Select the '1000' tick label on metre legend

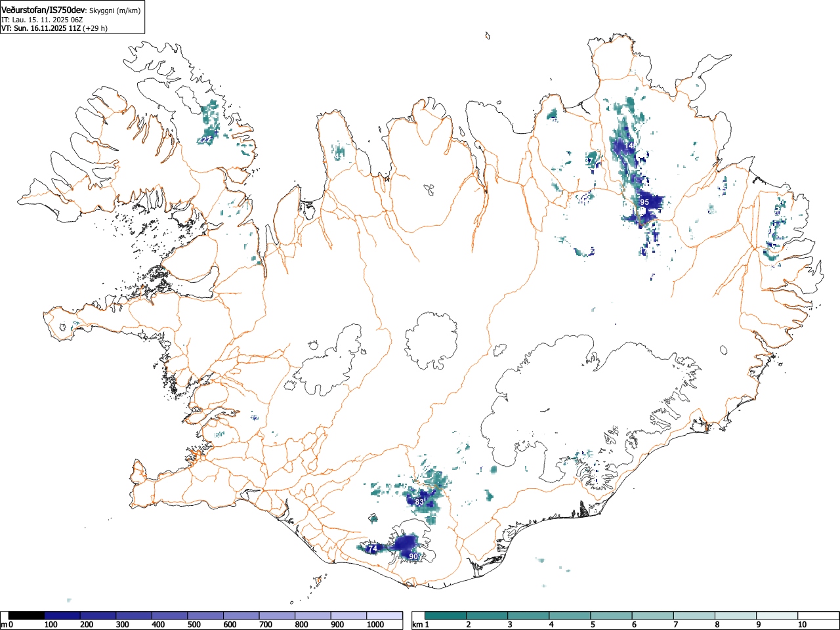click(x=375, y=625)
